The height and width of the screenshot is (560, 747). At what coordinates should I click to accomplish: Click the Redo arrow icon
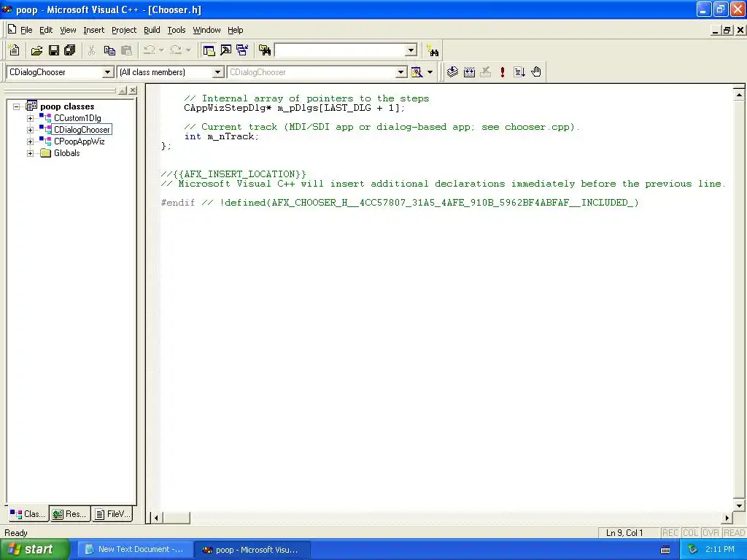pyautogui.click(x=176, y=50)
